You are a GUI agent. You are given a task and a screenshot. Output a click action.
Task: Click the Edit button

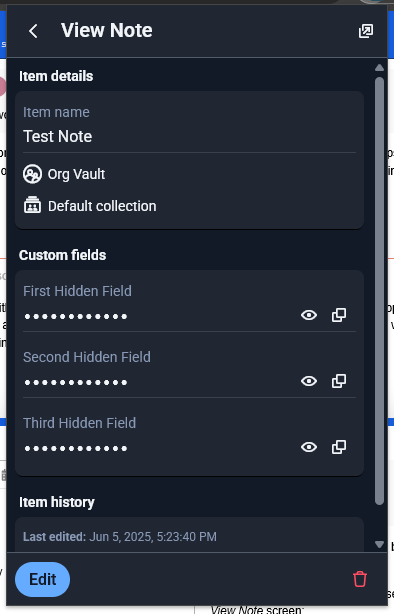click(42, 580)
